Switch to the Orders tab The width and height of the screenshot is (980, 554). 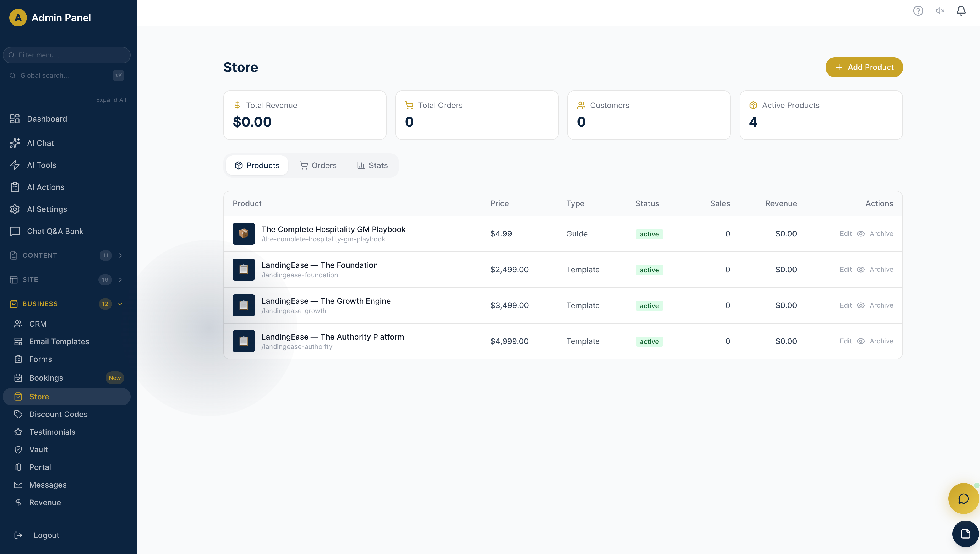[318, 165]
